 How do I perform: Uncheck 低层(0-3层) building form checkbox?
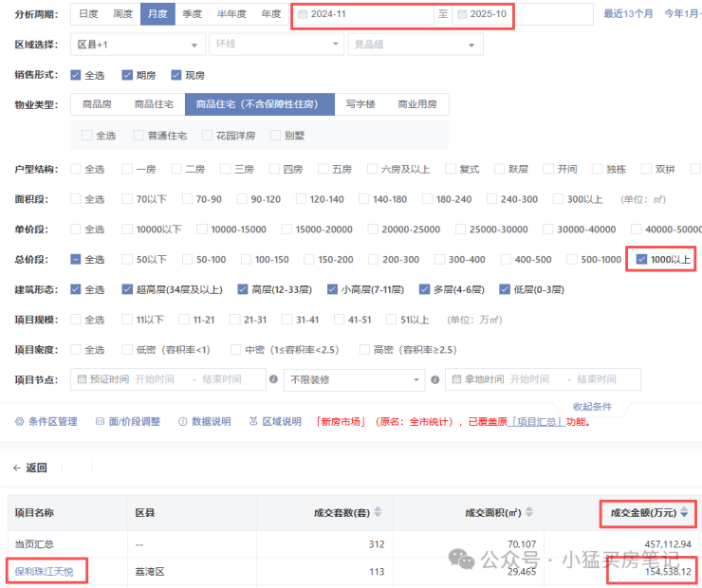click(505, 290)
